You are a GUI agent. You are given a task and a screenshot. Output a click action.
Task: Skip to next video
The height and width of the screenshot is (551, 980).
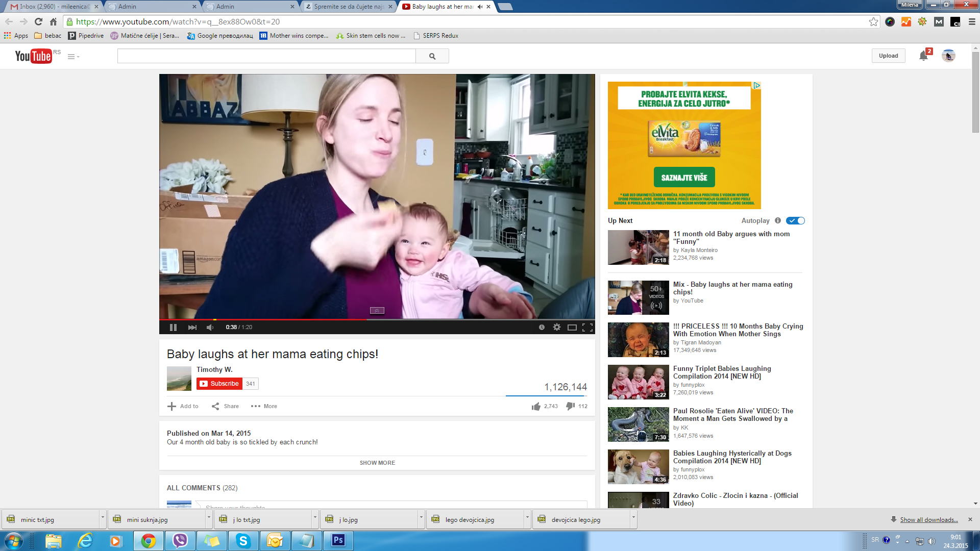click(192, 328)
